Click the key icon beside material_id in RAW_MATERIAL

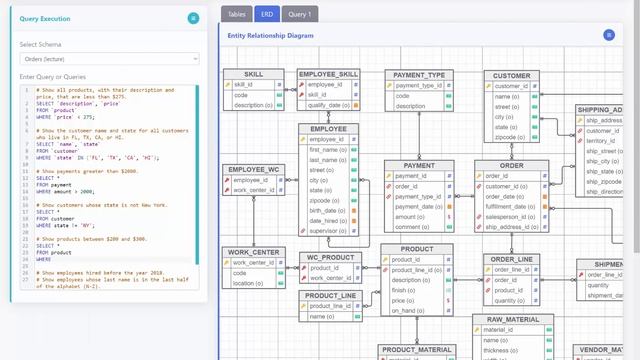click(477, 330)
